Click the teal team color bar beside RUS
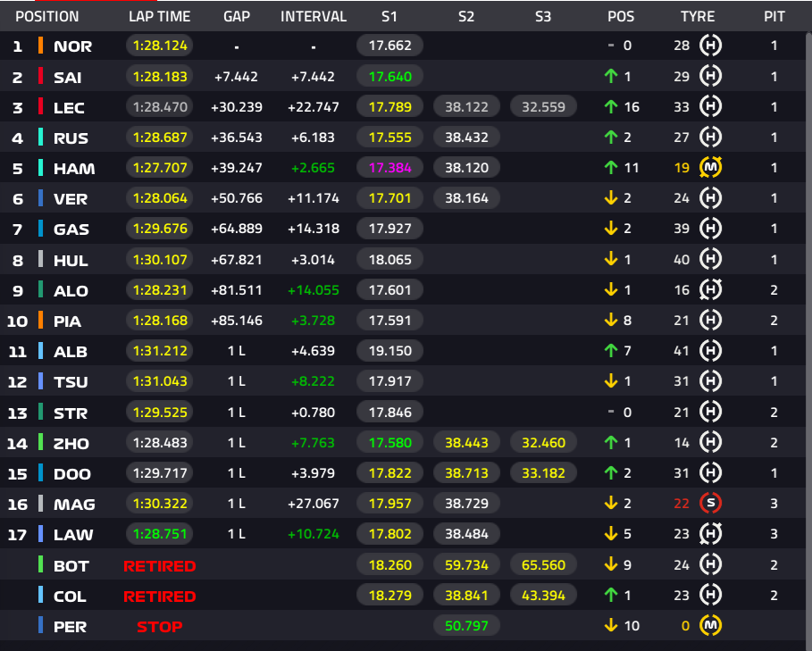Image resolution: width=812 pixels, height=651 pixels. coord(40,138)
